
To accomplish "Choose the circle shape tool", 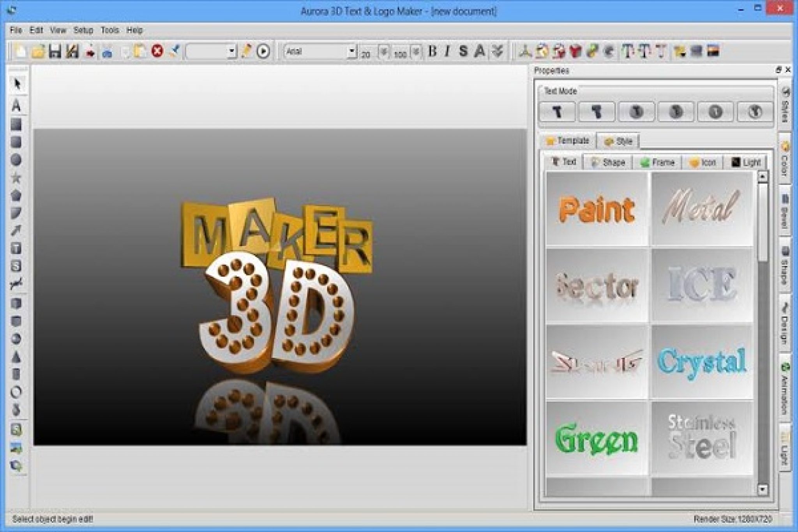I will pyautogui.click(x=16, y=160).
